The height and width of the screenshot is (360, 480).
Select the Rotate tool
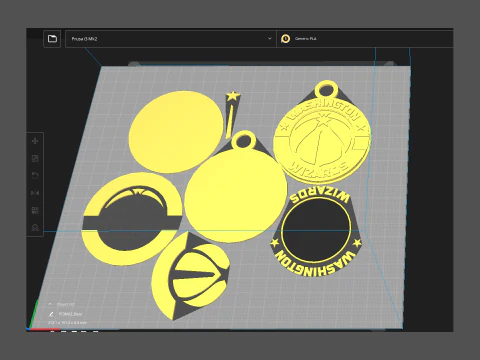35,176
